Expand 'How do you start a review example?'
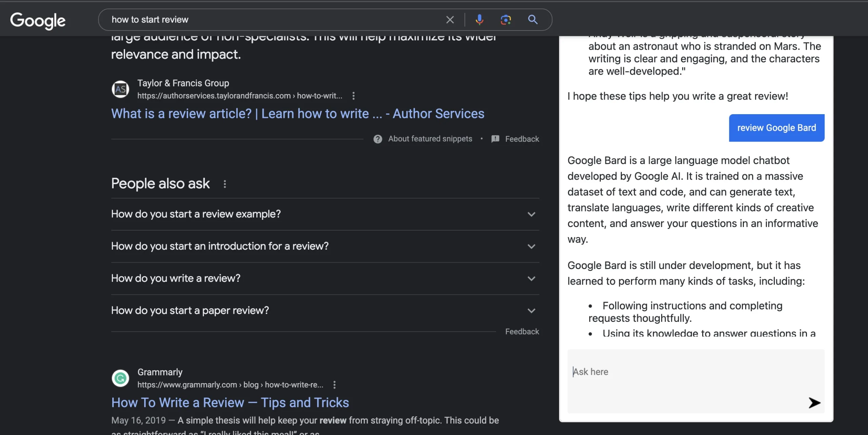 (325, 214)
